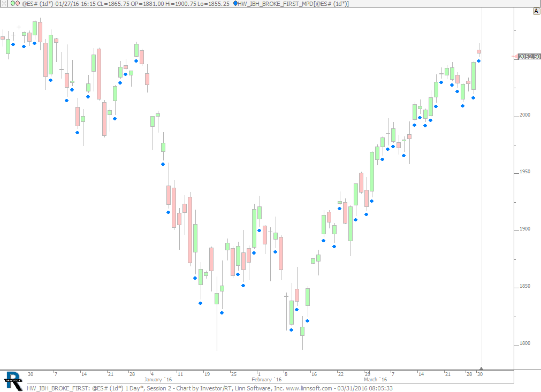Click the March `16 month label
The width and height of the screenshot is (541, 392).
tap(376, 380)
